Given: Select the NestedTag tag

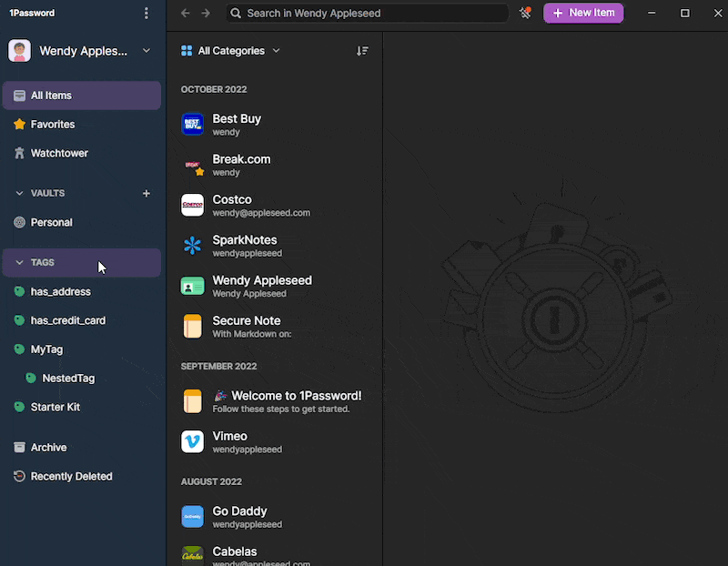Looking at the screenshot, I should 67,379.
